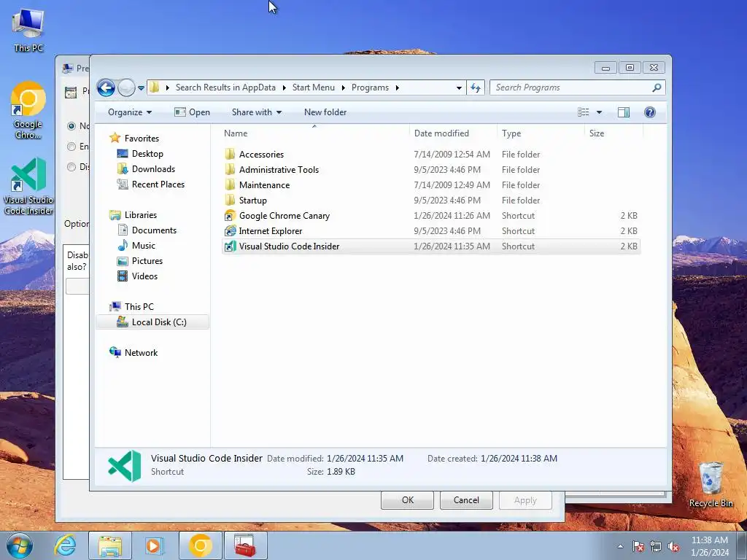The height and width of the screenshot is (560, 747).
Task: Click the Start Menu breadcrumb
Action: pos(314,87)
